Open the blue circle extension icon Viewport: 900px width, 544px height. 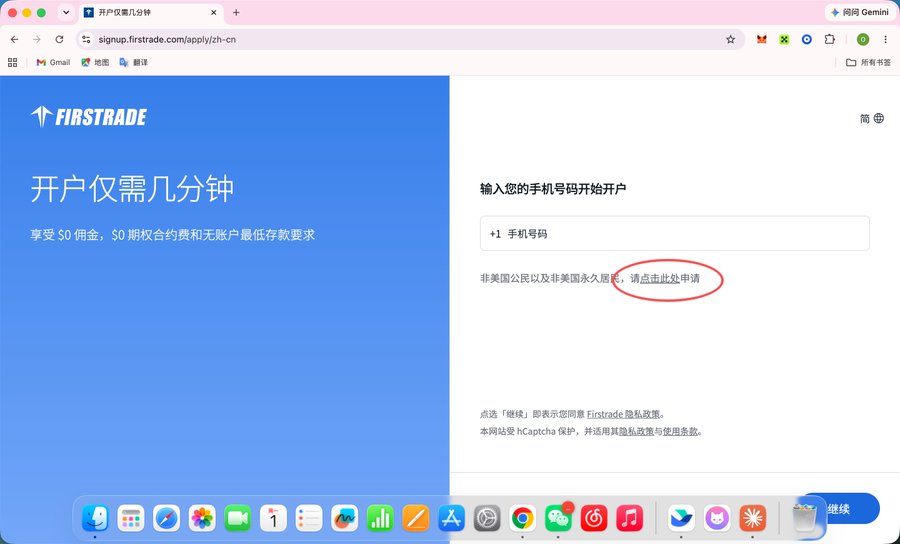(806, 40)
